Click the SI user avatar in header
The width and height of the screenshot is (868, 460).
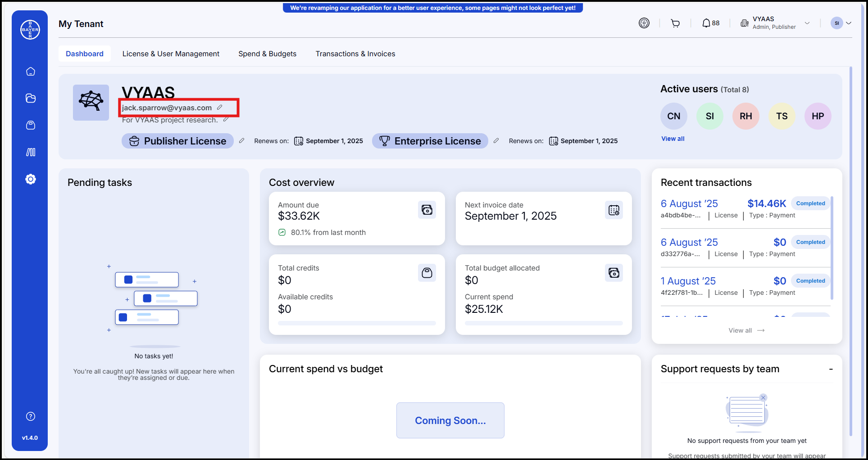837,23
